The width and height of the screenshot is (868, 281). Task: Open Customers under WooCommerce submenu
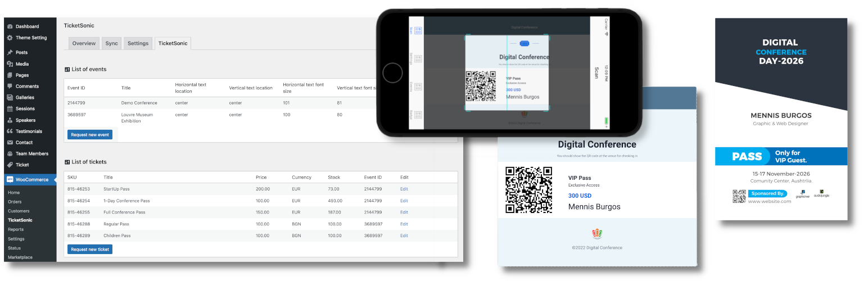(x=19, y=211)
